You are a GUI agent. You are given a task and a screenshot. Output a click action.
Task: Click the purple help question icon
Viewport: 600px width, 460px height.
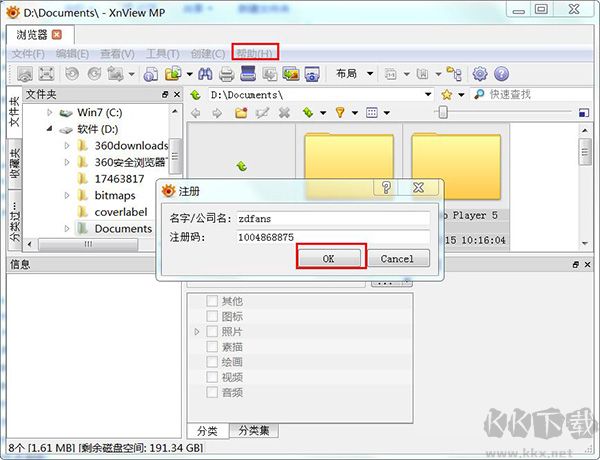[501, 73]
